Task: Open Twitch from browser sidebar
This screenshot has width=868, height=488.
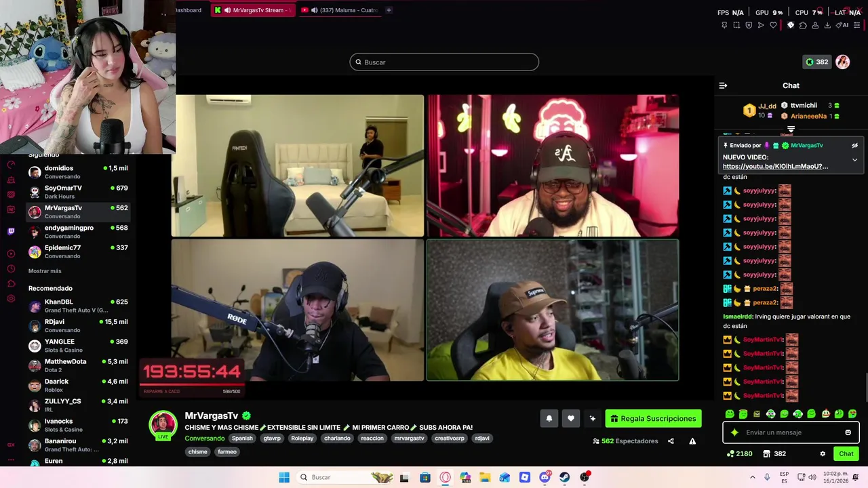Action: point(11,231)
